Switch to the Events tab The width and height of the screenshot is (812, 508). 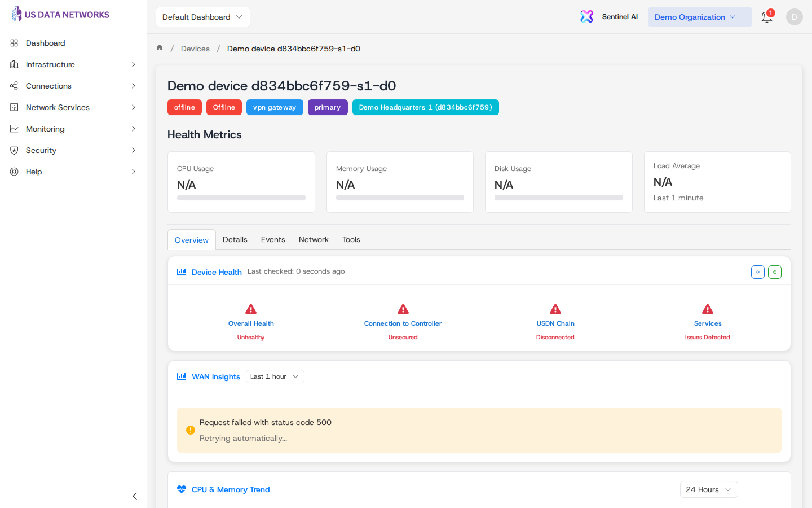(x=273, y=239)
